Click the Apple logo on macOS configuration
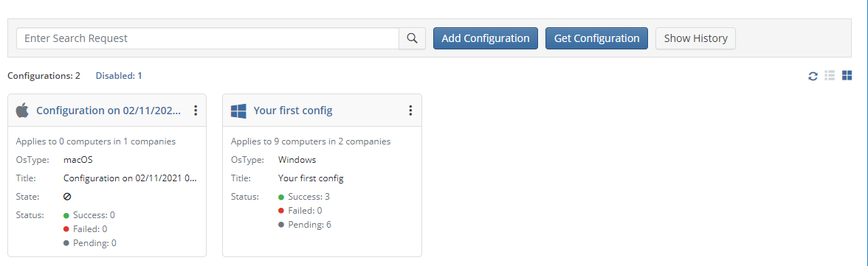868x266 pixels. (x=22, y=111)
